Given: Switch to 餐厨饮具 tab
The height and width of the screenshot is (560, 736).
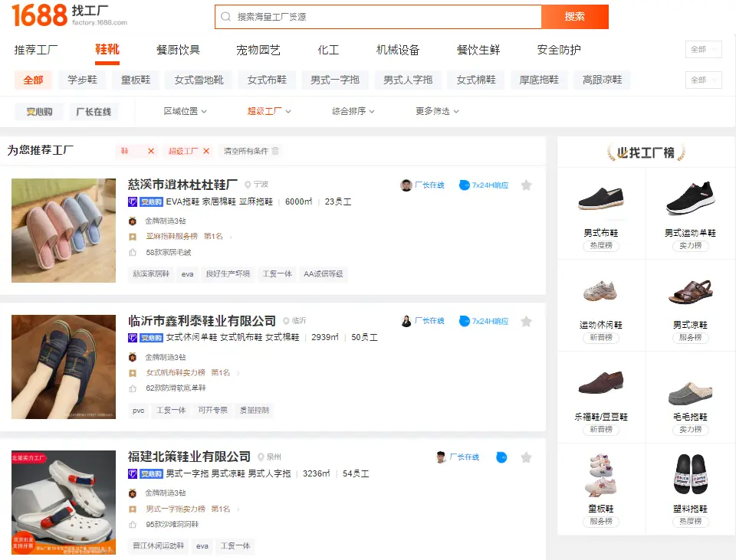Looking at the screenshot, I should tap(178, 50).
